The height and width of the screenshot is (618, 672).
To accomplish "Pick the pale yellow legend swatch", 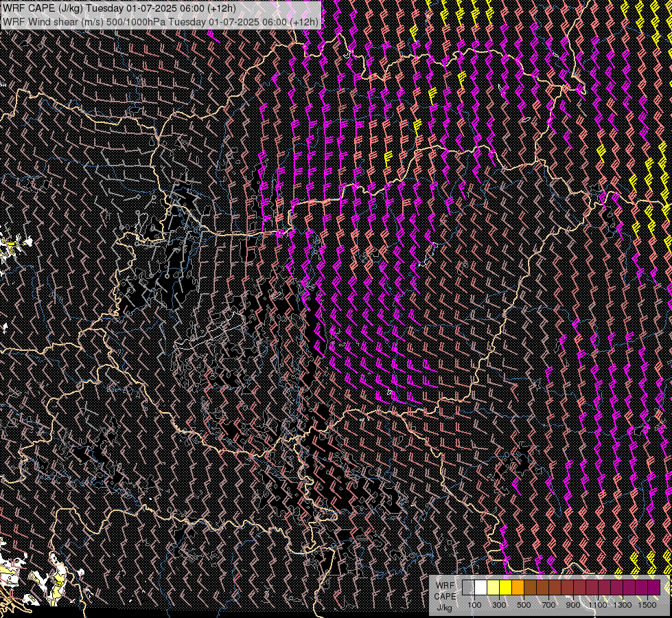I will tap(494, 588).
